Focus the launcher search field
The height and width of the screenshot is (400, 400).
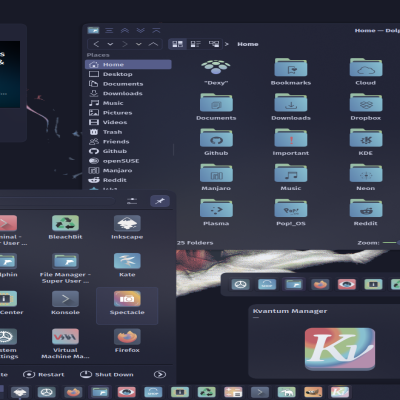[x=57, y=201]
